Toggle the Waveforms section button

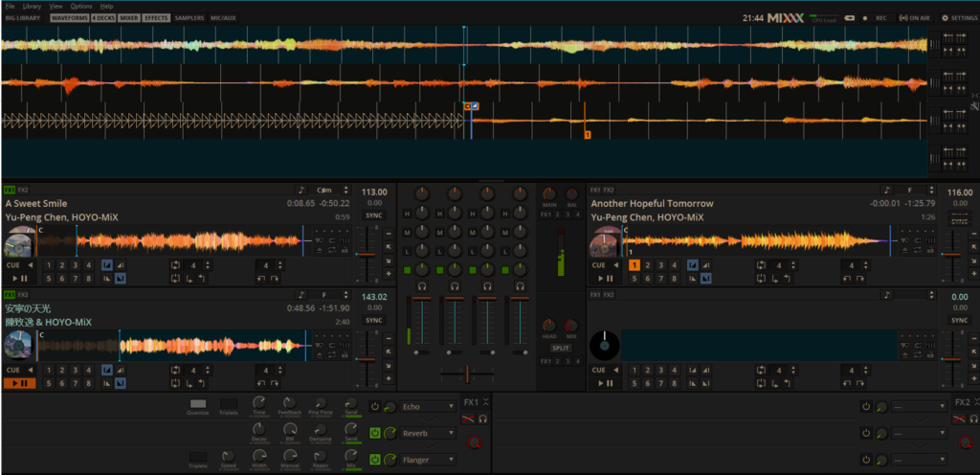(69, 18)
